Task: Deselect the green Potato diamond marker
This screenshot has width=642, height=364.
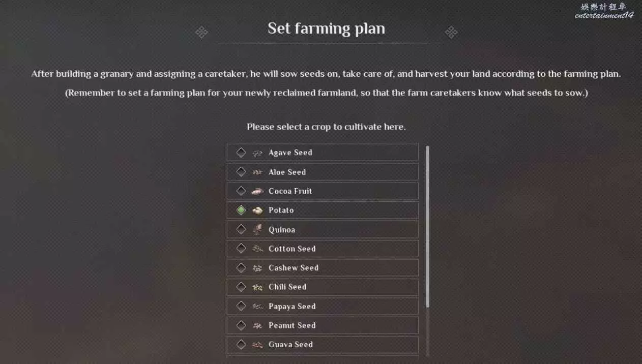Action: click(x=241, y=210)
